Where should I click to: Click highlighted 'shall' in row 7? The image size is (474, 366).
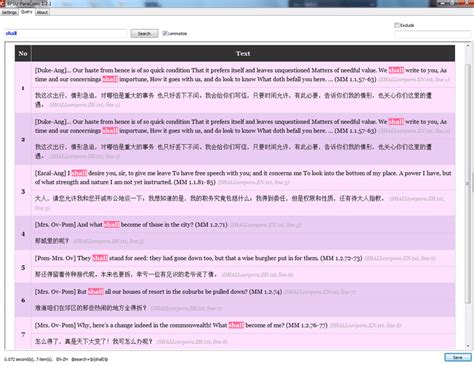[236, 325]
